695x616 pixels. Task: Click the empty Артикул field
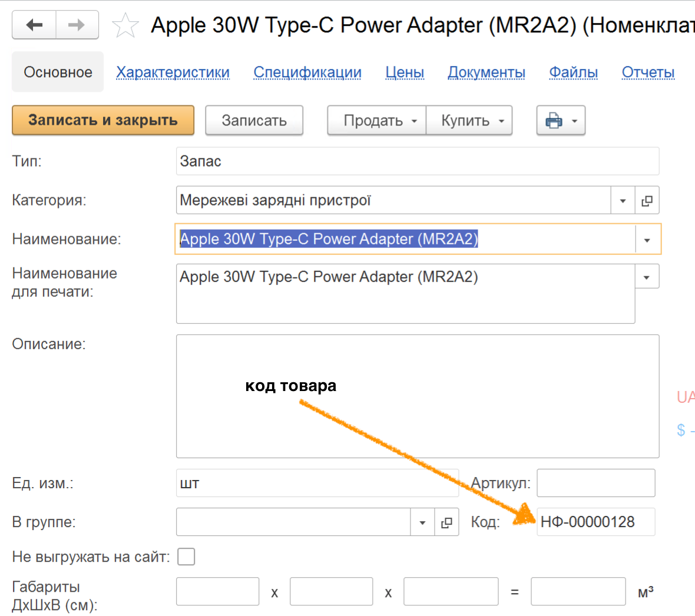(x=595, y=483)
